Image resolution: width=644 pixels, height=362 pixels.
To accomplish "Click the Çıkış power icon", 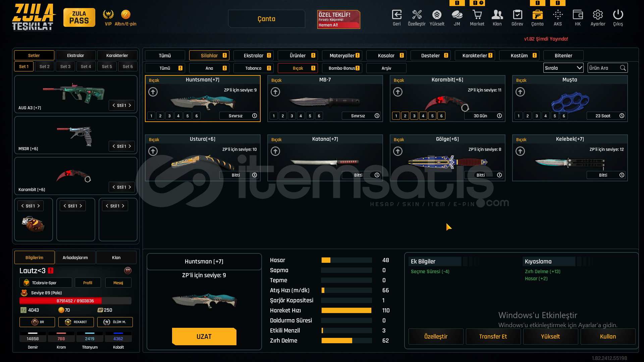I will coord(618,15).
